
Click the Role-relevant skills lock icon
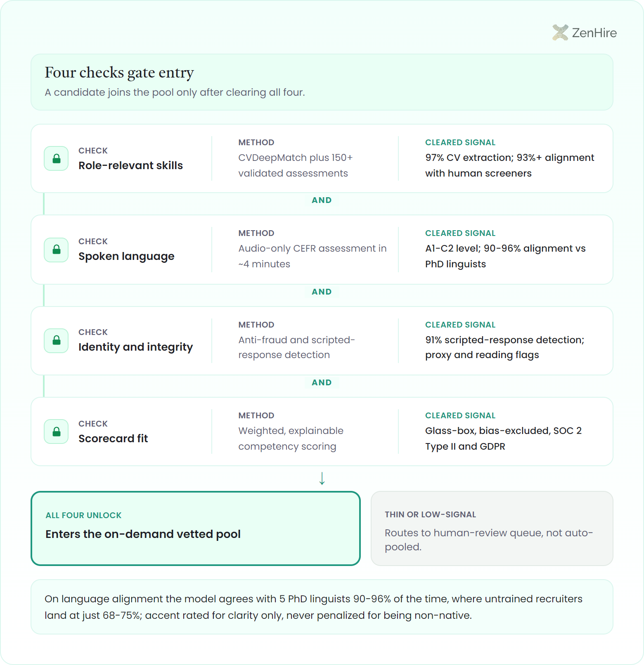click(56, 158)
